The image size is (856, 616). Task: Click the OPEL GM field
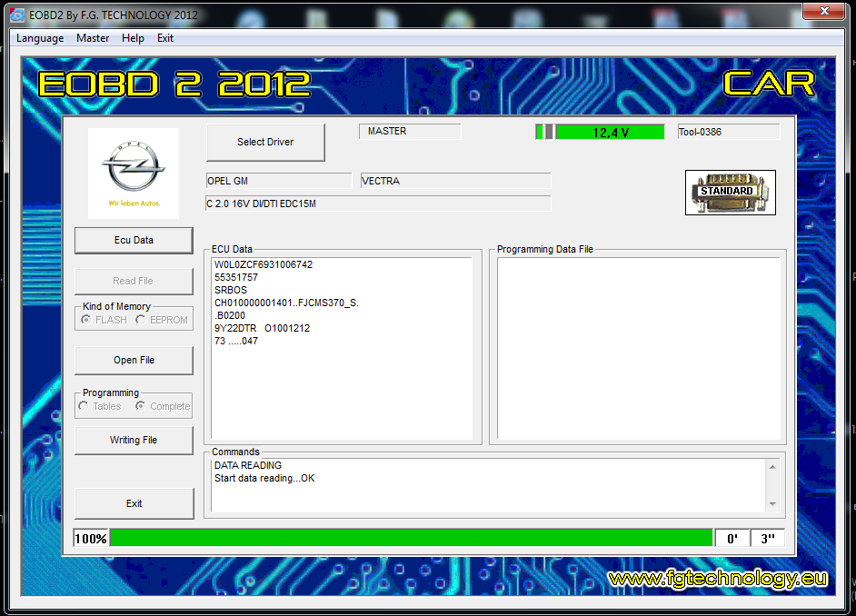pyautogui.click(x=279, y=181)
